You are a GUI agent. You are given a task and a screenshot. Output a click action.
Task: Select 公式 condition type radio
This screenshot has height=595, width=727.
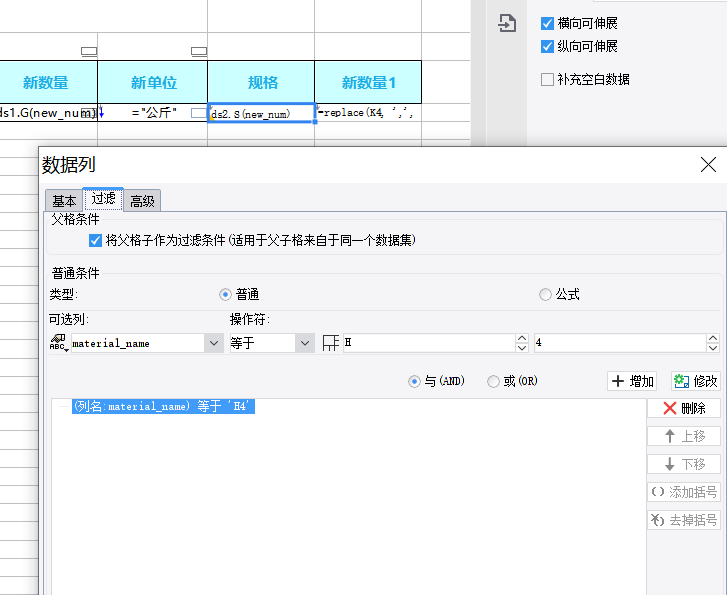click(545, 294)
